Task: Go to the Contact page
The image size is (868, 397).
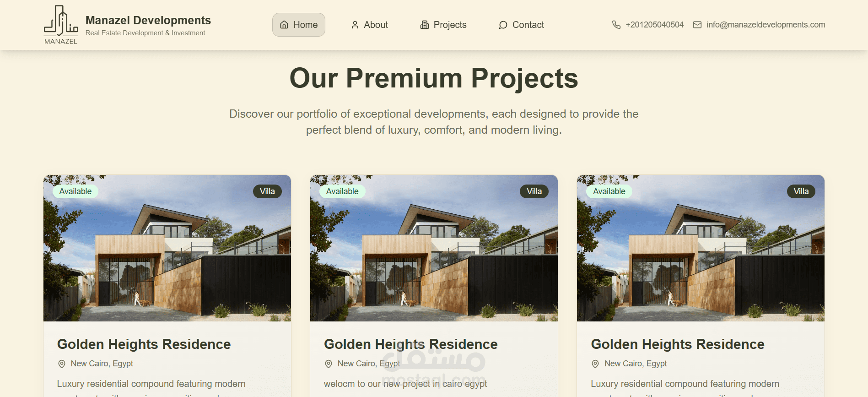Action: coord(521,25)
